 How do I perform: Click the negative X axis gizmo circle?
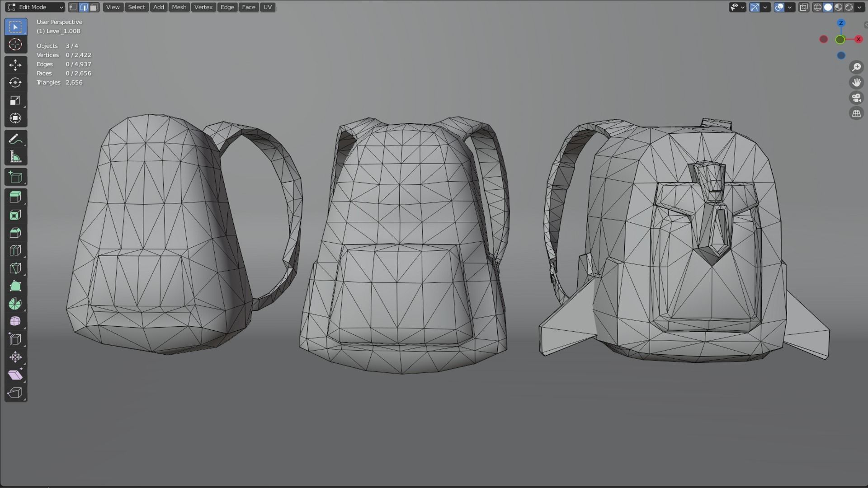click(824, 39)
